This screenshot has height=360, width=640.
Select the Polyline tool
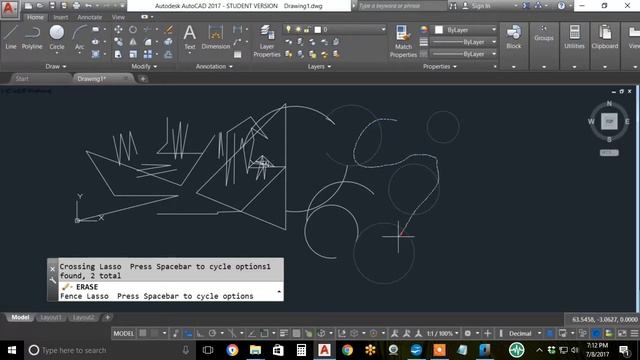coord(32,37)
